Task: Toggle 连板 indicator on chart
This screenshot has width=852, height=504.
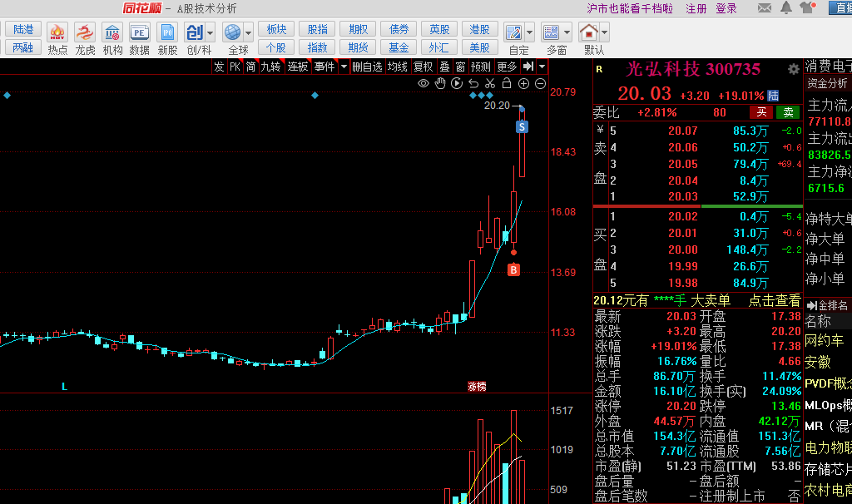Action: [298, 67]
